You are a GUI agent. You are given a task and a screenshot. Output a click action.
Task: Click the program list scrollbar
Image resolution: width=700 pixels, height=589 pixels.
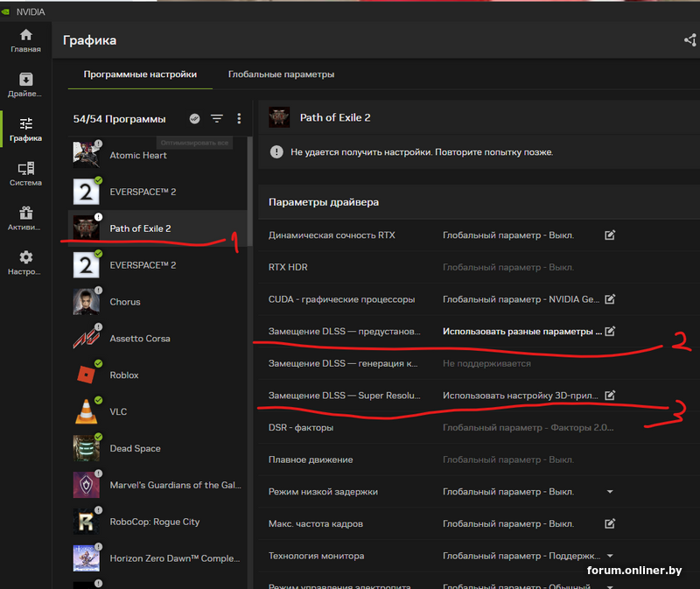click(x=250, y=191)
